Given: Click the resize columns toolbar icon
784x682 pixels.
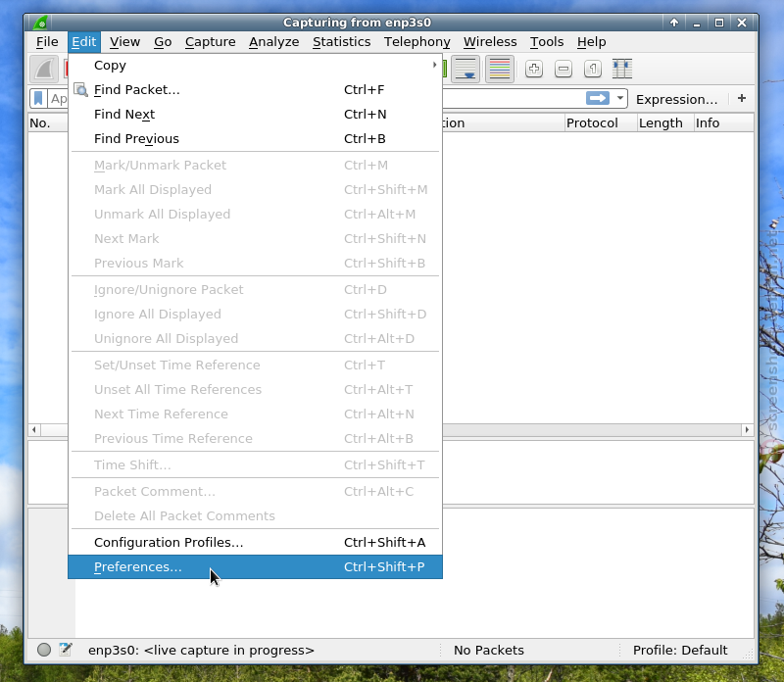Looking at the screenshot, I should (x=622, y=69).
